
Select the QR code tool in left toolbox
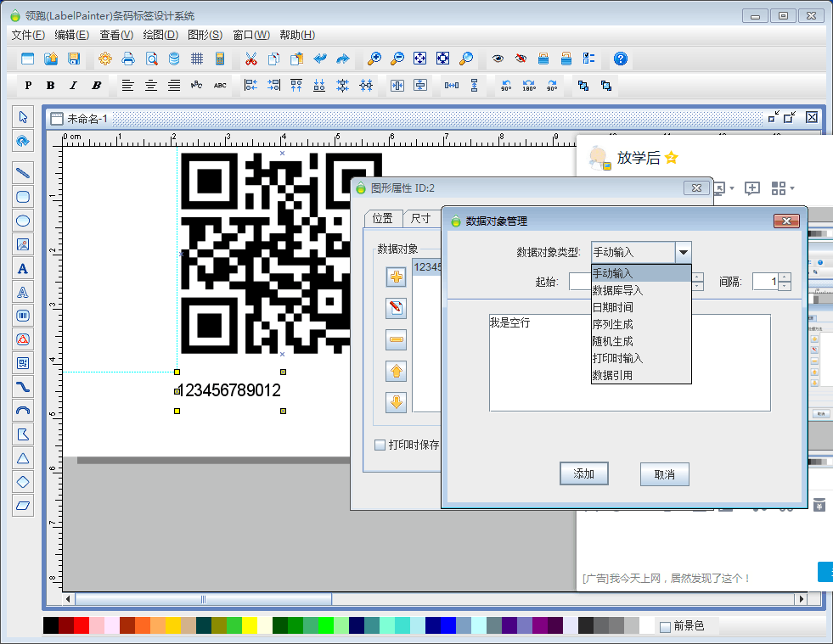23,363
